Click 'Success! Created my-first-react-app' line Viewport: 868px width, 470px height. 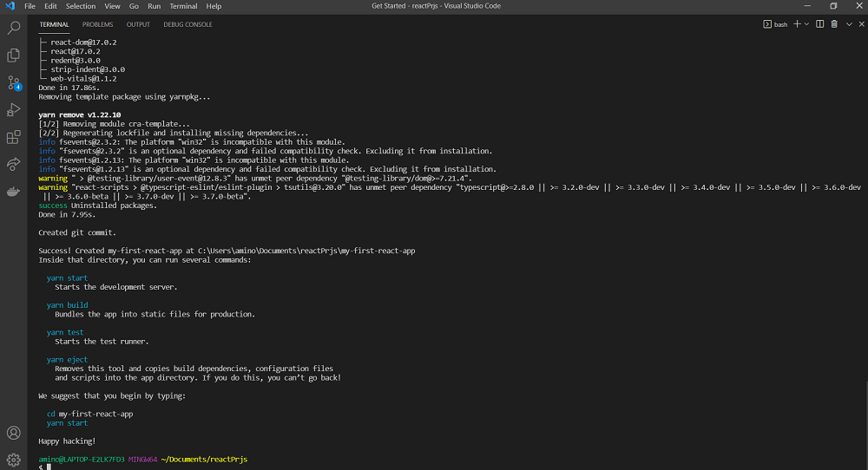pos(227,251)
